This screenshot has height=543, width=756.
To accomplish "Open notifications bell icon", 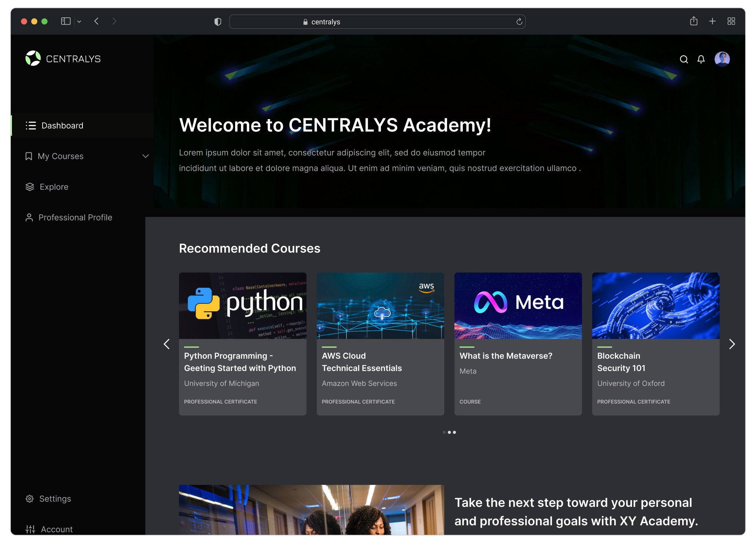I will (701, 59).
